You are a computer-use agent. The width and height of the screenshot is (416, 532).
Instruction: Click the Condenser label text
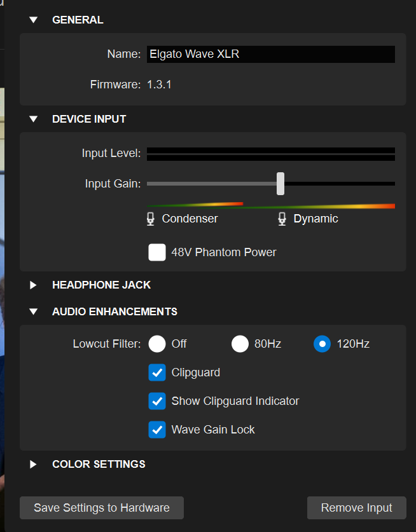coord(190,219)
